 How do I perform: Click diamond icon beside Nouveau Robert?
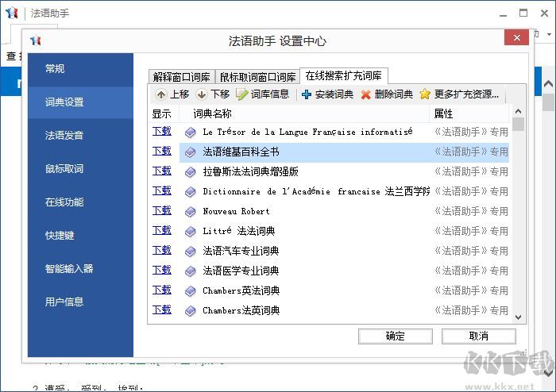coord(191,212)
